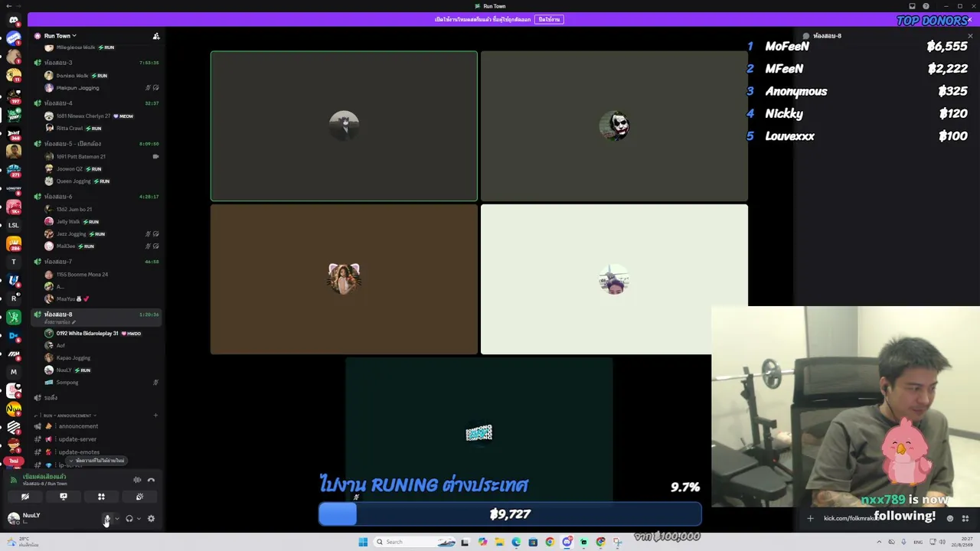Viewport: 980px width, 551px height.
Task: Focus the green-outlined speaking video tile
Action: pos(344,126)
